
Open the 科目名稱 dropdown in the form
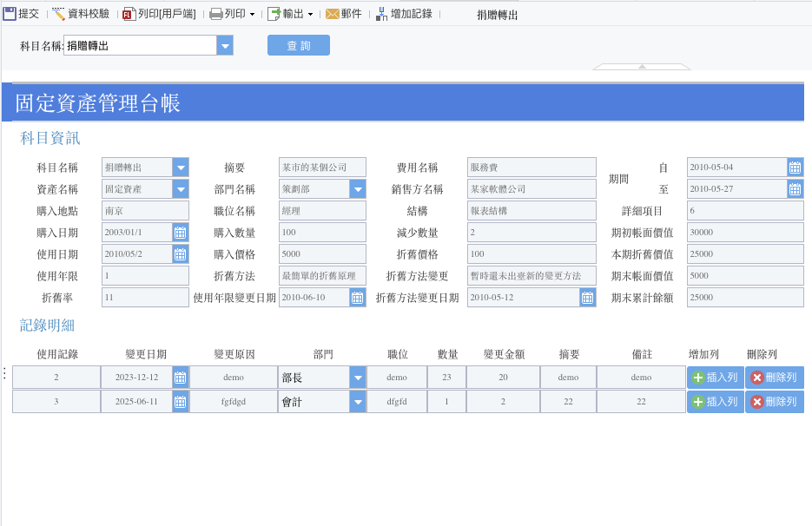tap(181, 168)
